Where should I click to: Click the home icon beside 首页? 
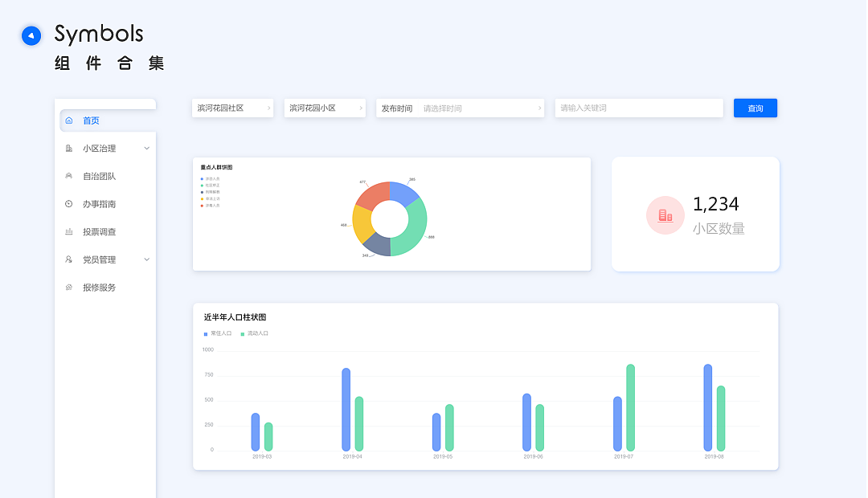69,120
